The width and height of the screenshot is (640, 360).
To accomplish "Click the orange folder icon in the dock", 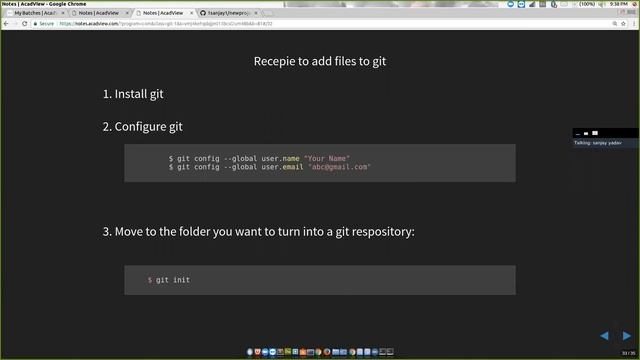I will point(303,352).
